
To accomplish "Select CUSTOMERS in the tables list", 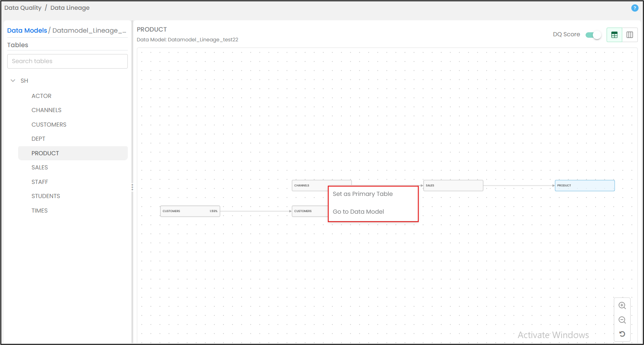I will (49, 124).
